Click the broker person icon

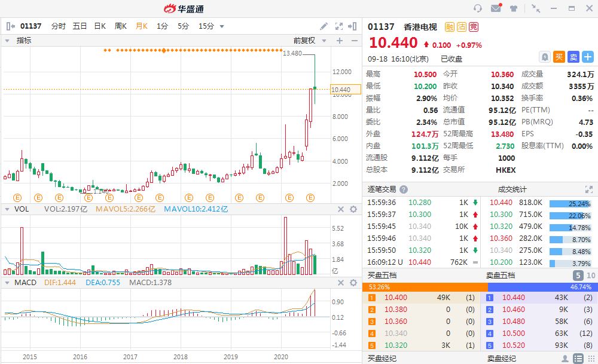pos(565,359)
